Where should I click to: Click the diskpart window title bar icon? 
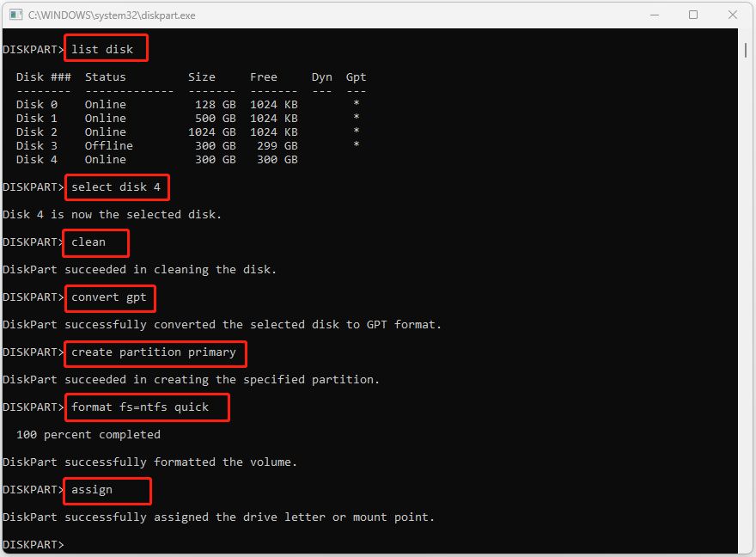[x=16, y=15]
